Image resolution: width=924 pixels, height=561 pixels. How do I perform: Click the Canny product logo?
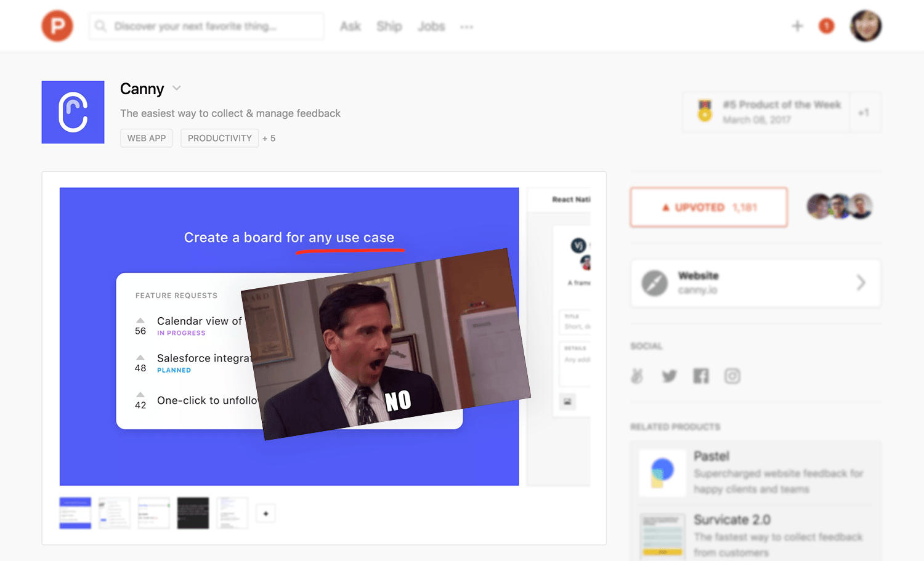(73, 112)
